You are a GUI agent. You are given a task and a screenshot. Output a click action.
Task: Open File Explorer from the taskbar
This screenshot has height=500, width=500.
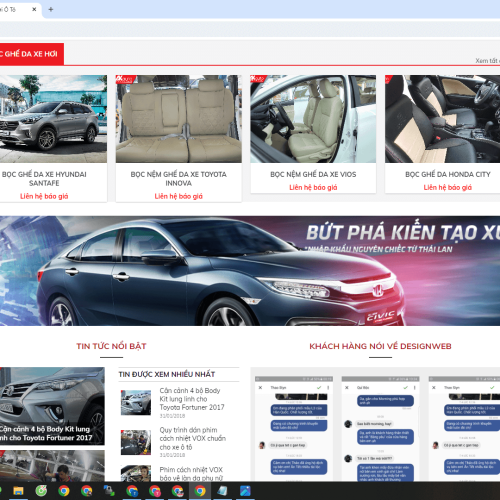pyautogui.click(x=18, y=491)
